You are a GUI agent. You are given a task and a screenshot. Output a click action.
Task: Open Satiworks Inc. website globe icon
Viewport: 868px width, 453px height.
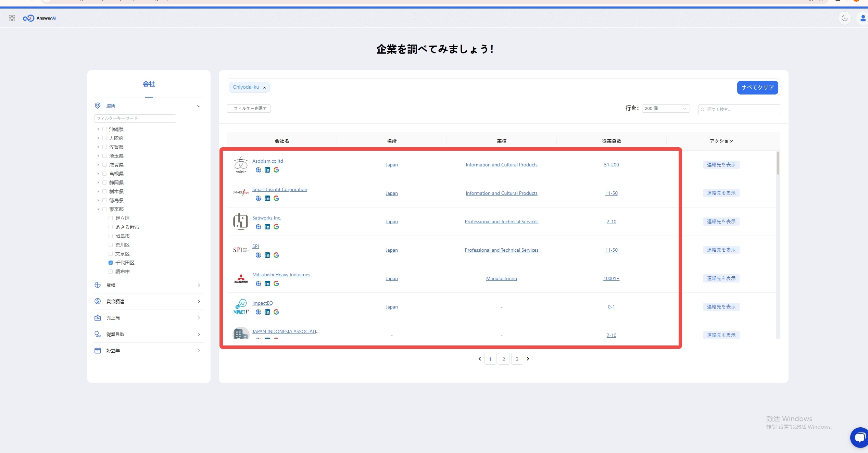point(259,227)
